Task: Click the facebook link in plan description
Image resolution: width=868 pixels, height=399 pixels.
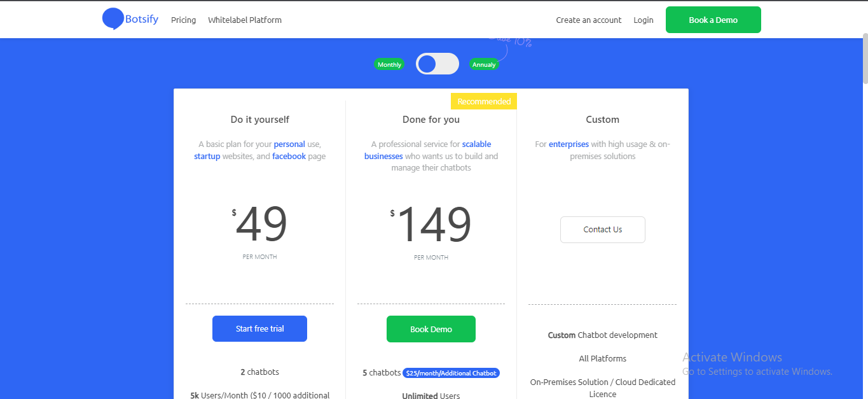Action: tap(289, 157)
